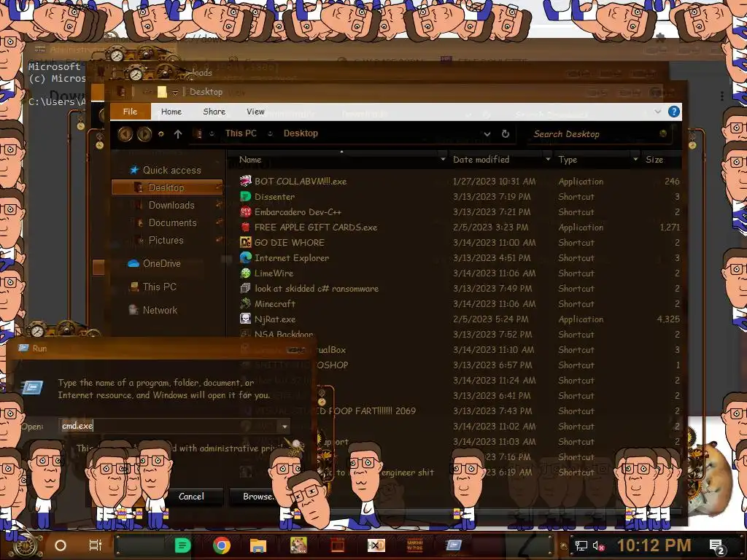Expand the Run dialog Open dropdown
Image resolution: width=747 pixels, height=560 pixels.
coord(285,426)
